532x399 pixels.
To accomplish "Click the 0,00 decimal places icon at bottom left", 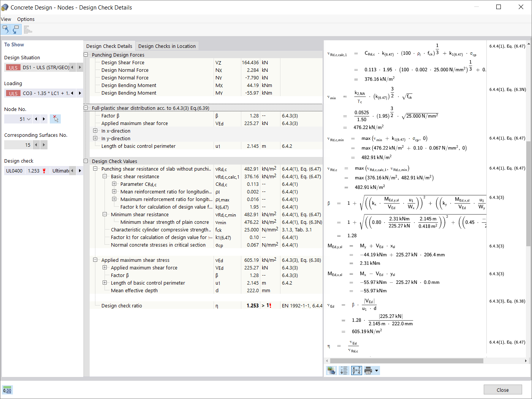I will point(7,389).
